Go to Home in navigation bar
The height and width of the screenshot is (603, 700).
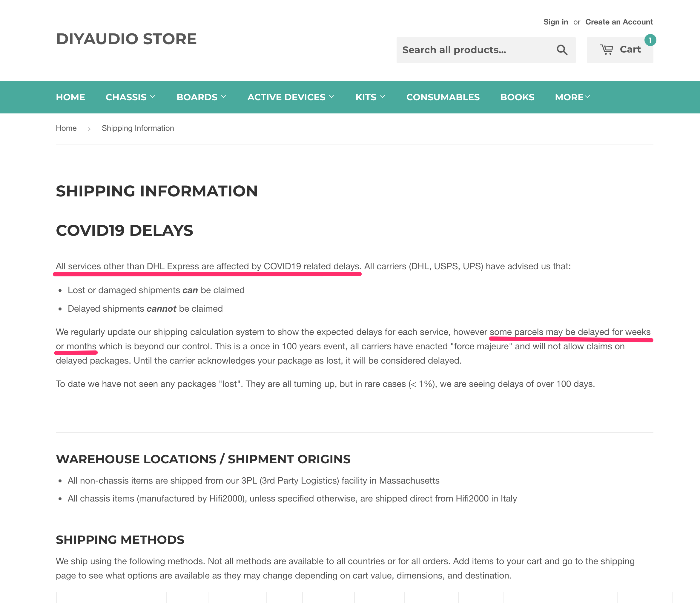(x=70, y=97)
